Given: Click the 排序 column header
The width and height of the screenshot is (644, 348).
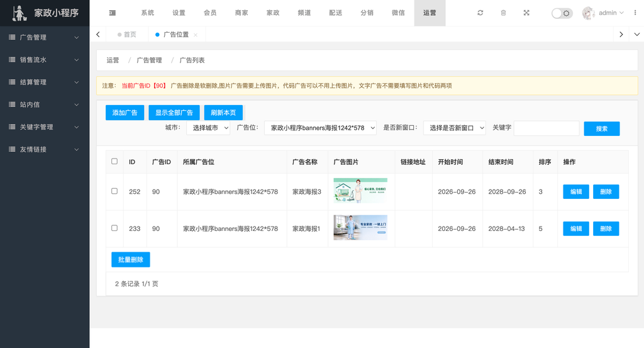Looking at the screenshot, I should click(545, 162).
